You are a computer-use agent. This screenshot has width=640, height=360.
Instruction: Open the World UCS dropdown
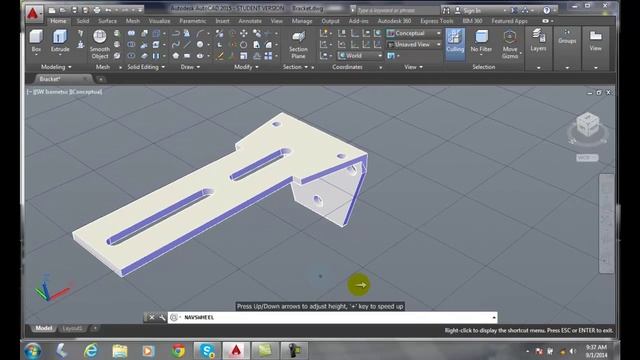[360, 56]
